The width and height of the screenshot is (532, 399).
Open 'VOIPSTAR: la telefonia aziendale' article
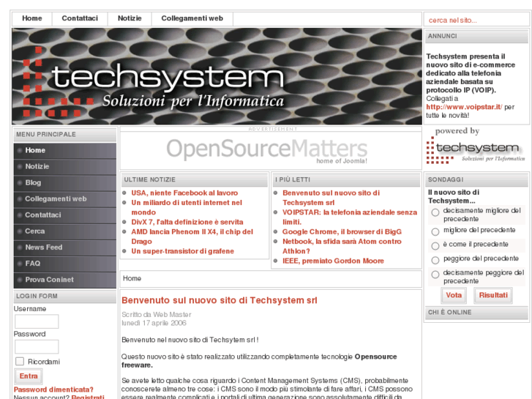pyautogui.click(x=350, y=217)
